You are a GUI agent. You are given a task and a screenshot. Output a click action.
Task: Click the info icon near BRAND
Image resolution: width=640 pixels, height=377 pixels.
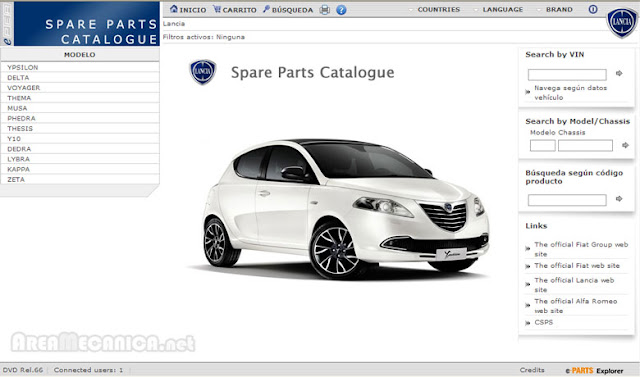coord(593,9)
